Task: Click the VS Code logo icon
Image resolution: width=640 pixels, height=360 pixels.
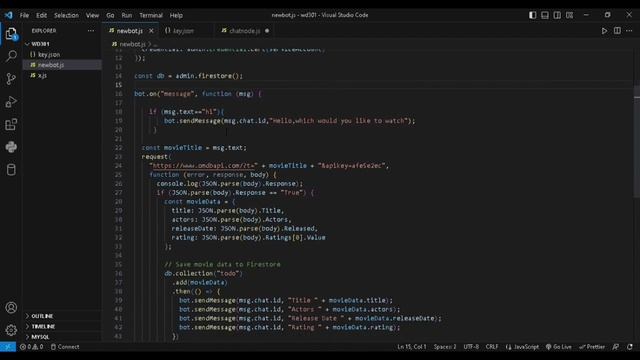Action: (9, 15)
